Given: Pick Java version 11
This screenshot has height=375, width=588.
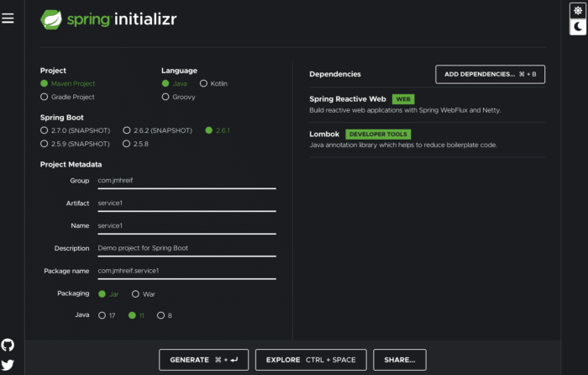Looking at the screenshot, I should pyautogui.click(x=132, y=315).
